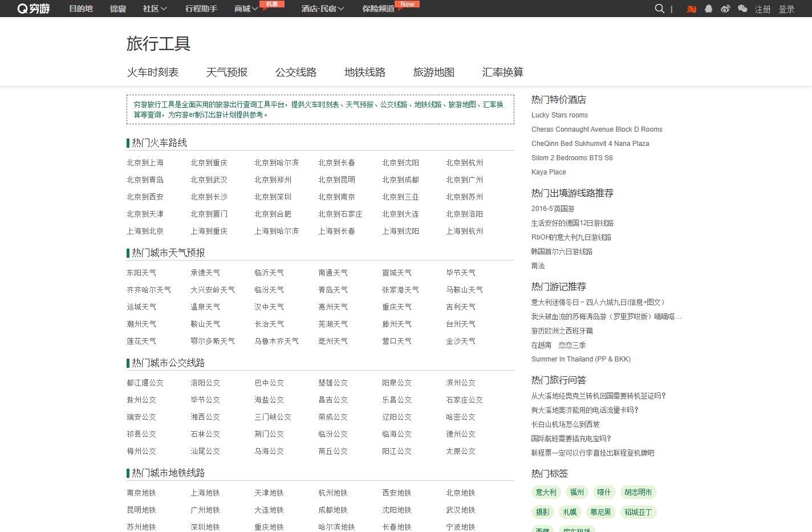Switch to the 地铁线路 tab
Screen dimensions: 812x532
point(365,72)
